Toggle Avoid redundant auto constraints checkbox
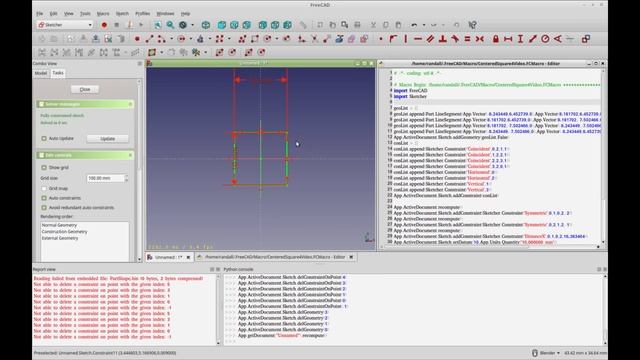This screenshot has width=640, height=360. point(44,208)
